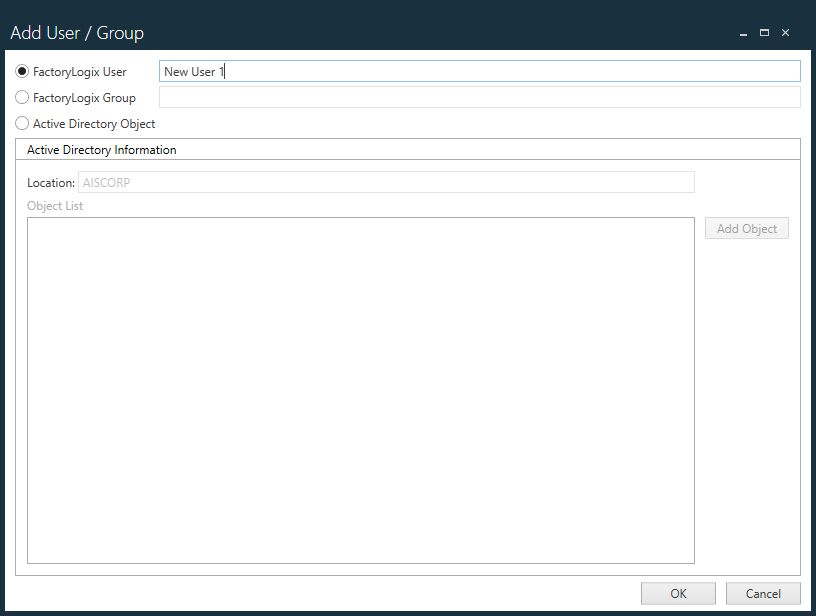
Task: Click inside the empty Object List box
Action: [360, 388]
